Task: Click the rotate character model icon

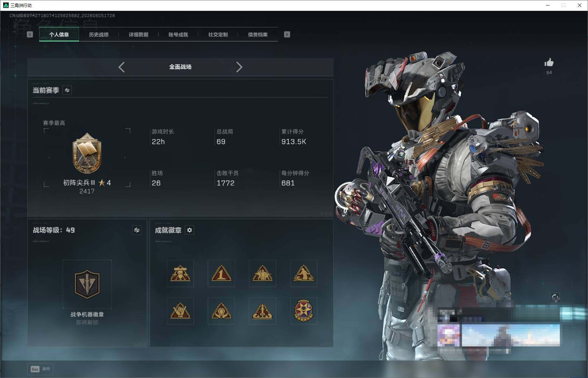Action: point(555,297)
